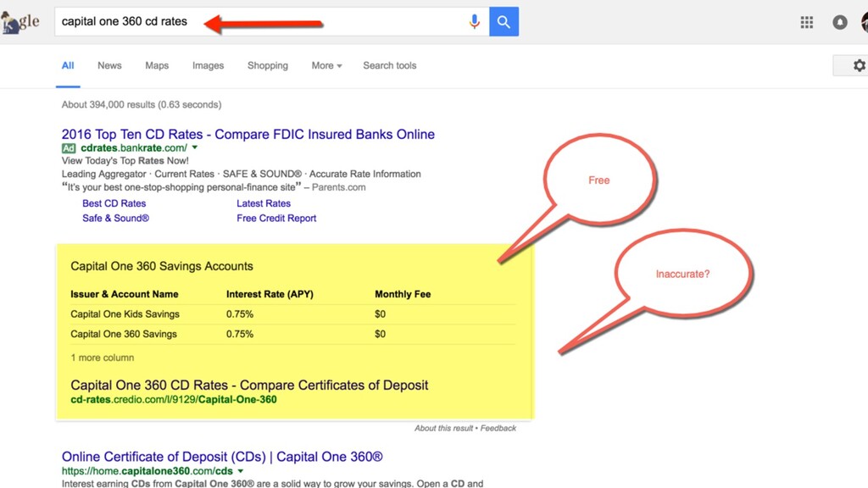
Task: Click the Feedback link
Action: [x=498, y=428]
